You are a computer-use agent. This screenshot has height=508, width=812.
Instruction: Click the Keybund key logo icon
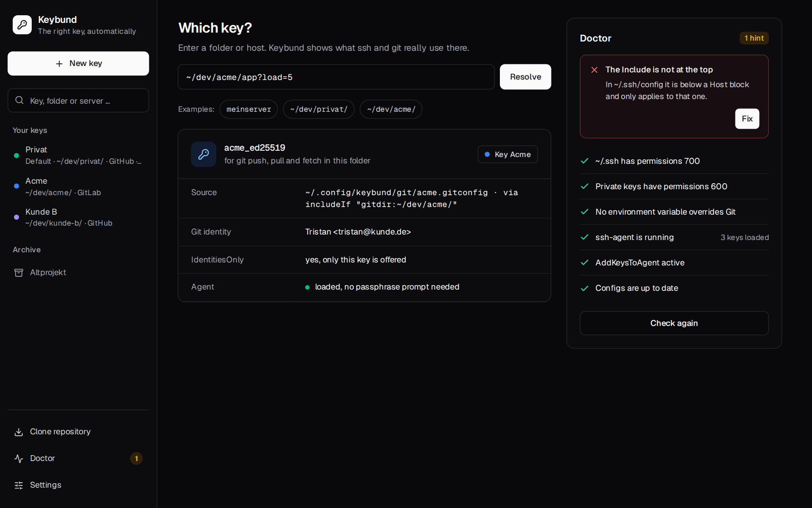tap(22, 25)
